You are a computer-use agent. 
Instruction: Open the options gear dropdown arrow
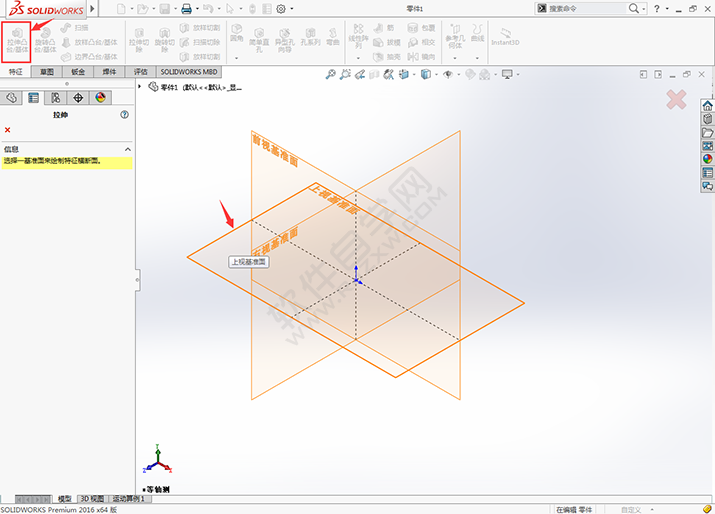coord(291,9)
